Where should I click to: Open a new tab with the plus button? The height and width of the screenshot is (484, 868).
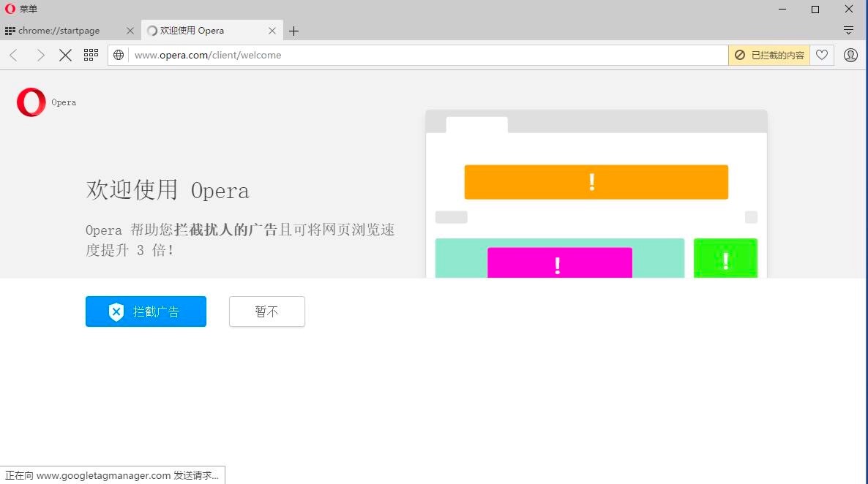pos(293,31)
